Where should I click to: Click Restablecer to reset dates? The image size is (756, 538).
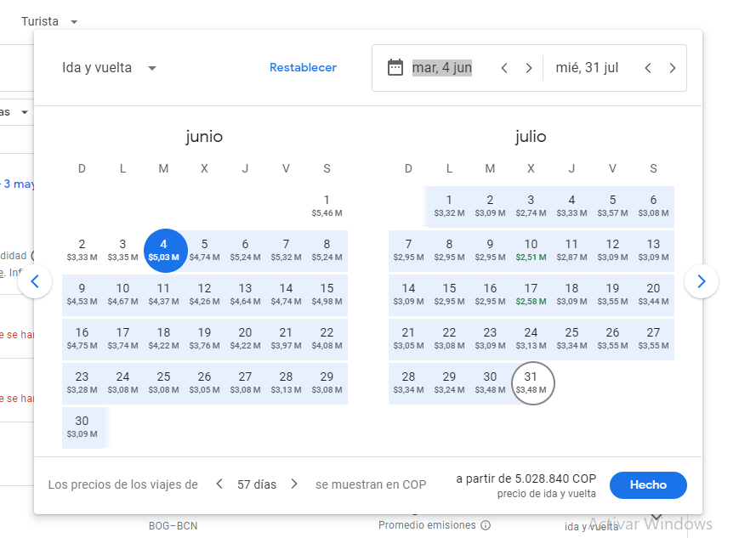pyautogui.click(x=303, y=68)
